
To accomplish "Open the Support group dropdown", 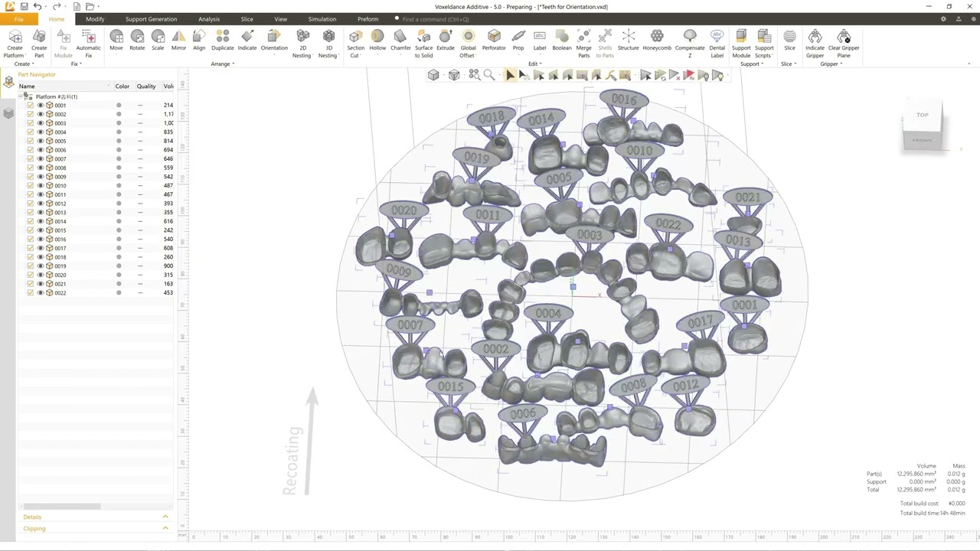I will point(752,64).
